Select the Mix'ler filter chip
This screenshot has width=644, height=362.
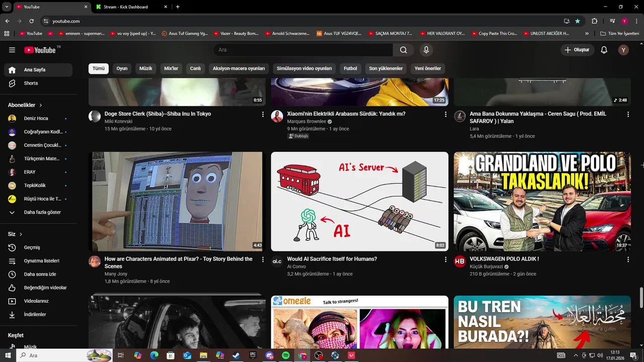pos(171,68)
